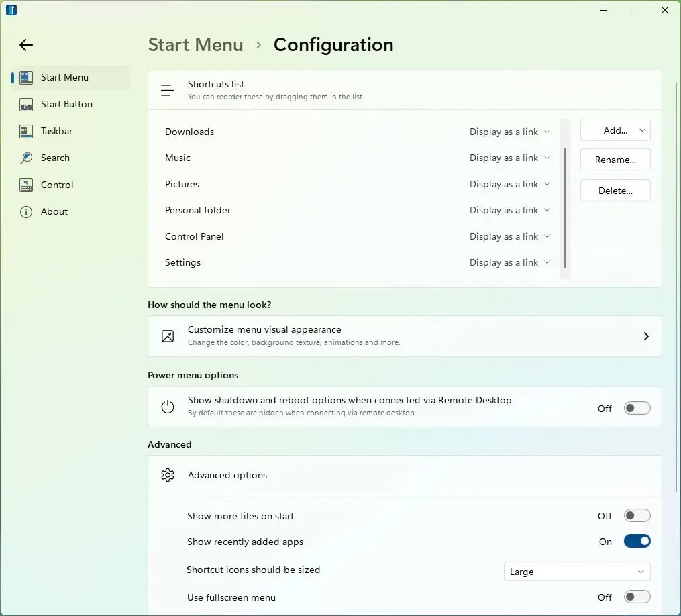The width and height of the screenshot is (681, 616).
Task: Open the About info icon
Action: pyautogui.click(x=25, y=211)
